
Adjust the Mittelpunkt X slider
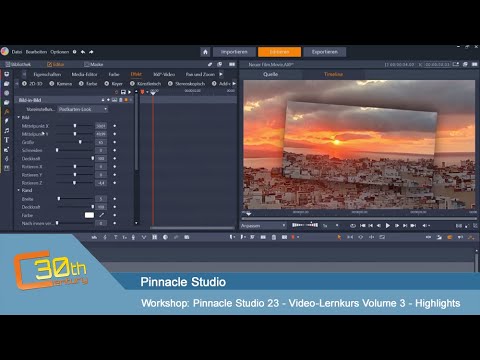click(x=75, y=126)
